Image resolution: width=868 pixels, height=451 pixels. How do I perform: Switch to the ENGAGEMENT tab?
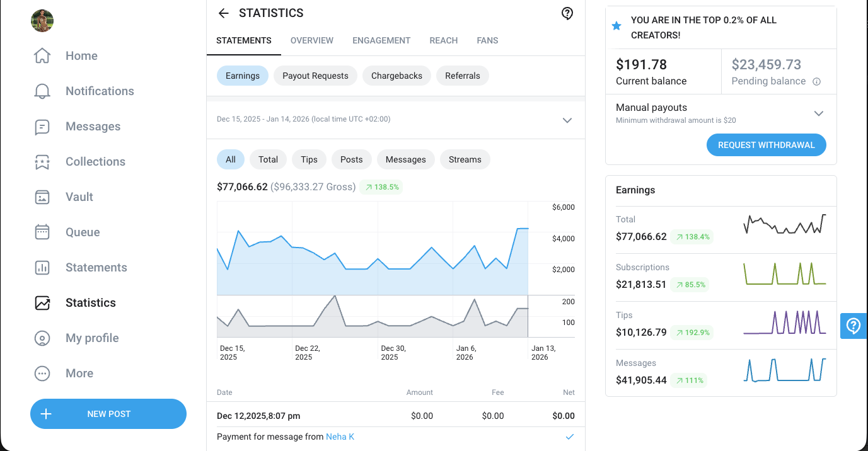381,40
